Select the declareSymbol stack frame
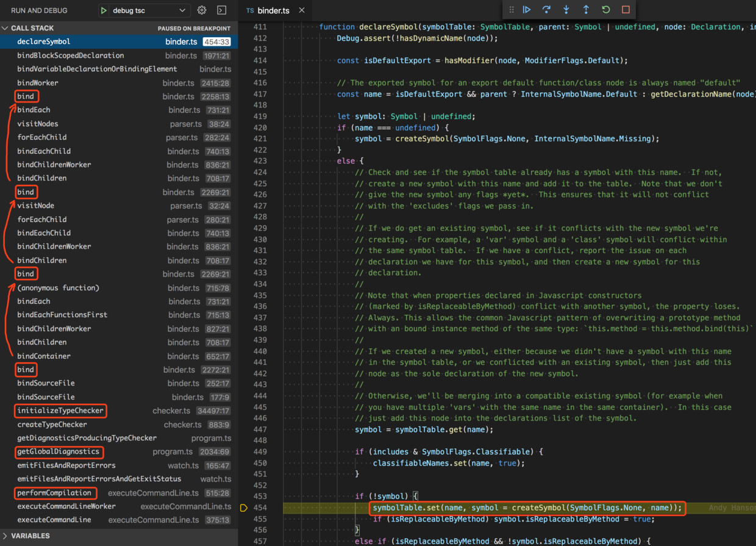The image size is (756, 546). [44, 41]
